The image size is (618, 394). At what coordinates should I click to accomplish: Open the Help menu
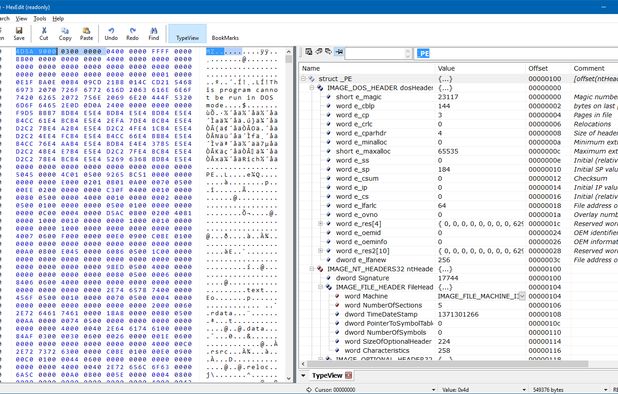(58, 19)
